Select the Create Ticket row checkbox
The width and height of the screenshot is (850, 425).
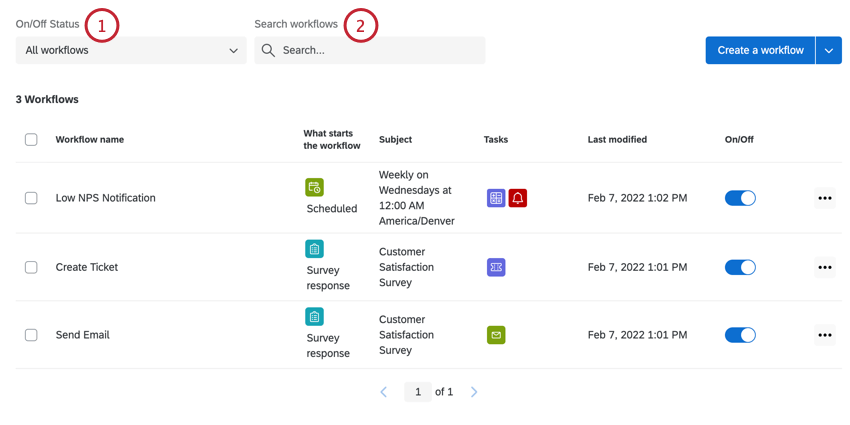click(x=31, y=267)
